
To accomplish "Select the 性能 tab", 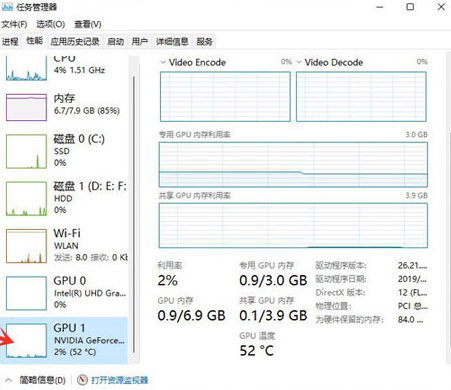I will [35, 41].
